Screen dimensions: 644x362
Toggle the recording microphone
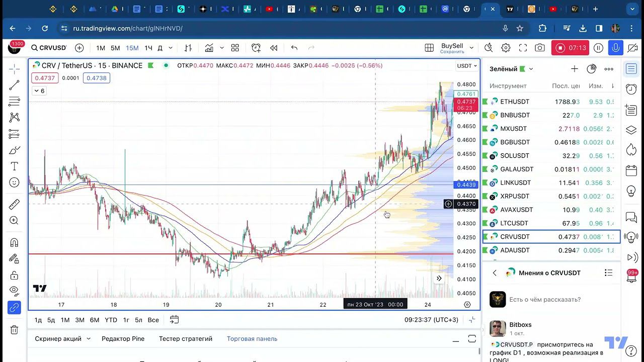(x=615, y=48)
